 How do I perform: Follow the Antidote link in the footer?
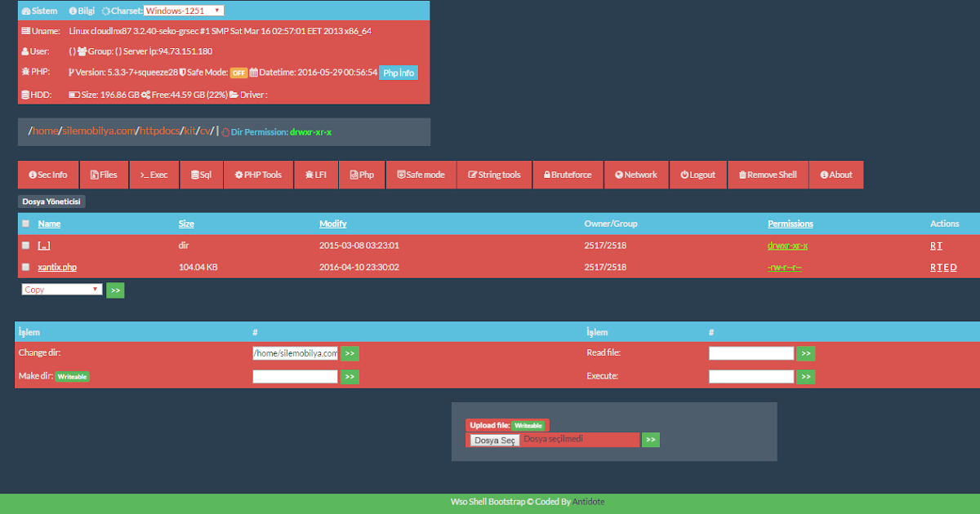coord(589,501)
